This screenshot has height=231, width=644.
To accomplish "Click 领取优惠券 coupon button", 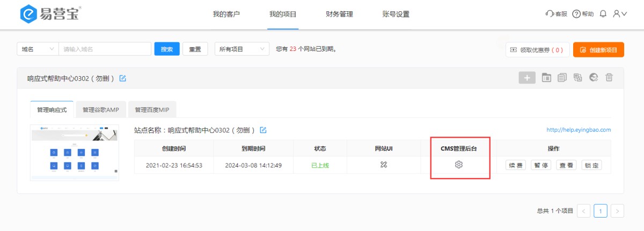I will (537, 50).
